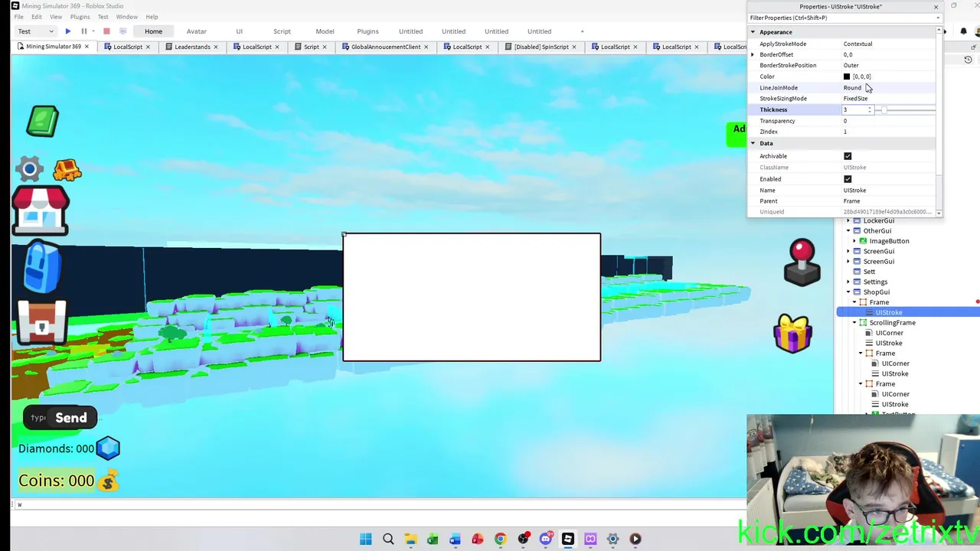Image resolution: width=980 pixels, height=551 pixels.
Task: Toggle the Archivable checkbox
Action: point(848,156)
